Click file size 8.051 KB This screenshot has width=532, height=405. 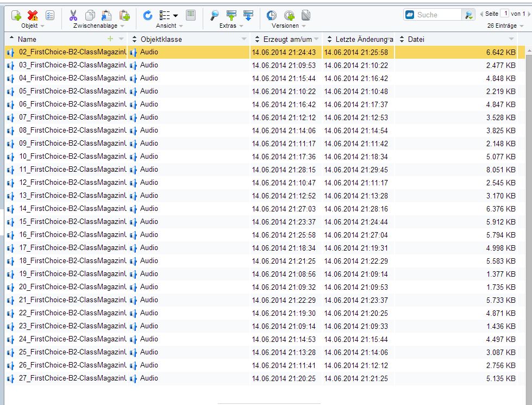click(501, 170)
